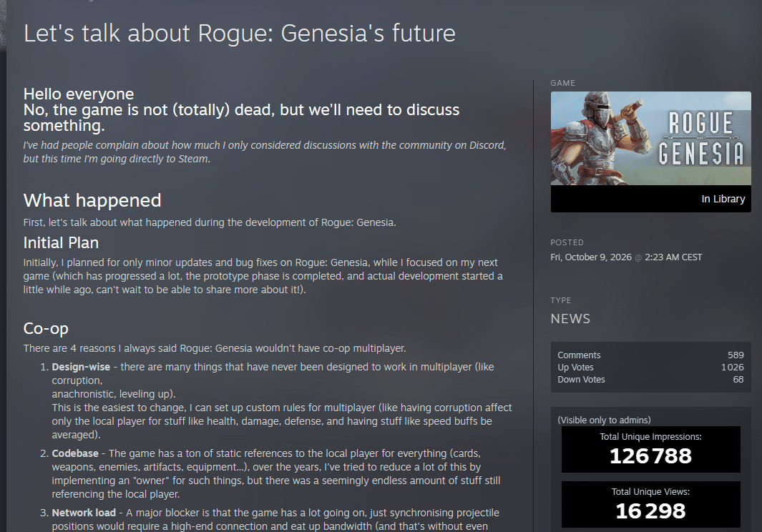Click the sentence "There are 4 reasons I always said..."
762x532 pixels.
click(215, 348)
